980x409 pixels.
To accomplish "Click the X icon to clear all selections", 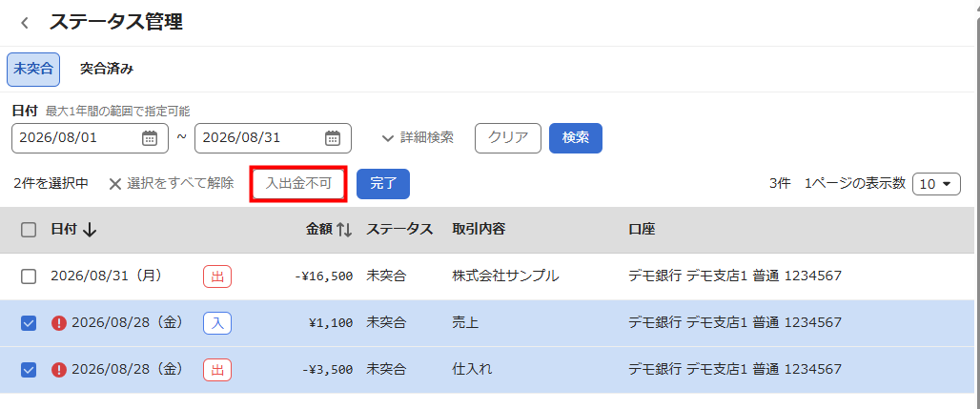I will tap(115, 184).
